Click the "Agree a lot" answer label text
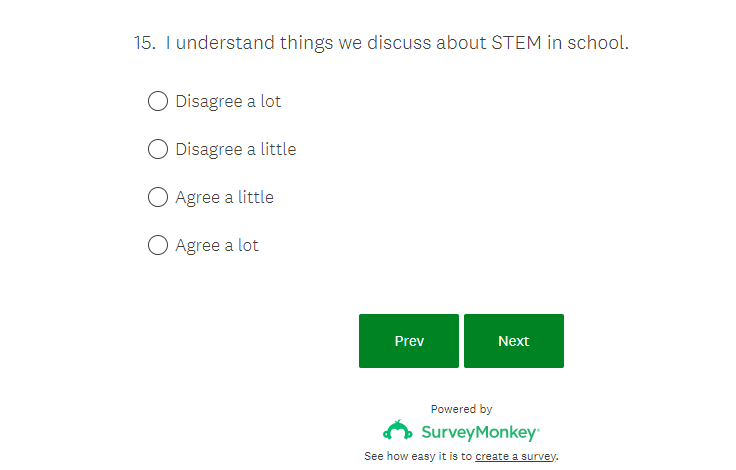 217,245
